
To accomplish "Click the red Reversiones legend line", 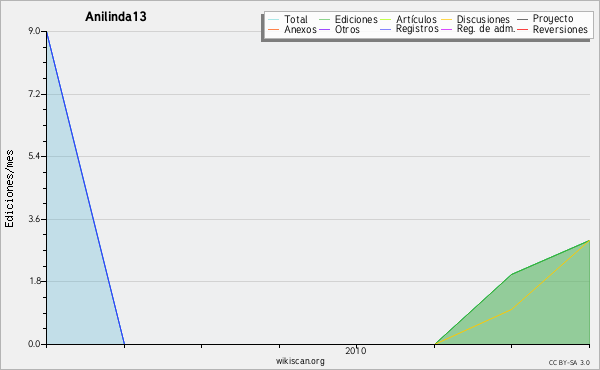I will click(x=522, y=29).
